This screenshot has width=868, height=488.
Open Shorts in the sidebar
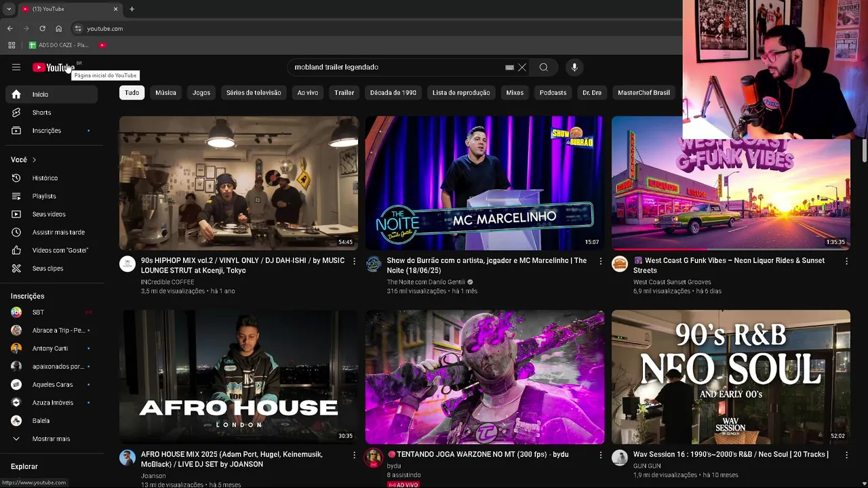pyautogui.click(x=52, y=113)
